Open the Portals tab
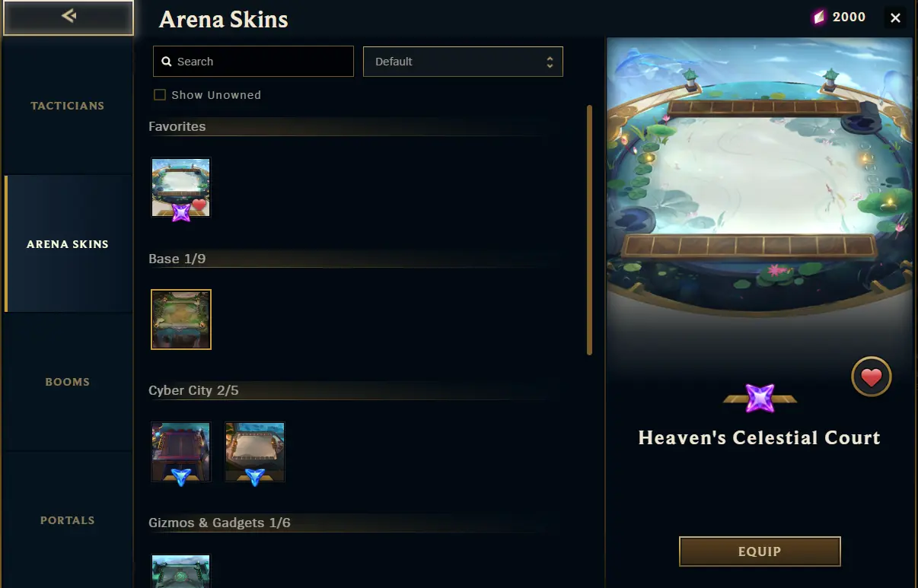 pyautogui.click(x=68, y=520)
